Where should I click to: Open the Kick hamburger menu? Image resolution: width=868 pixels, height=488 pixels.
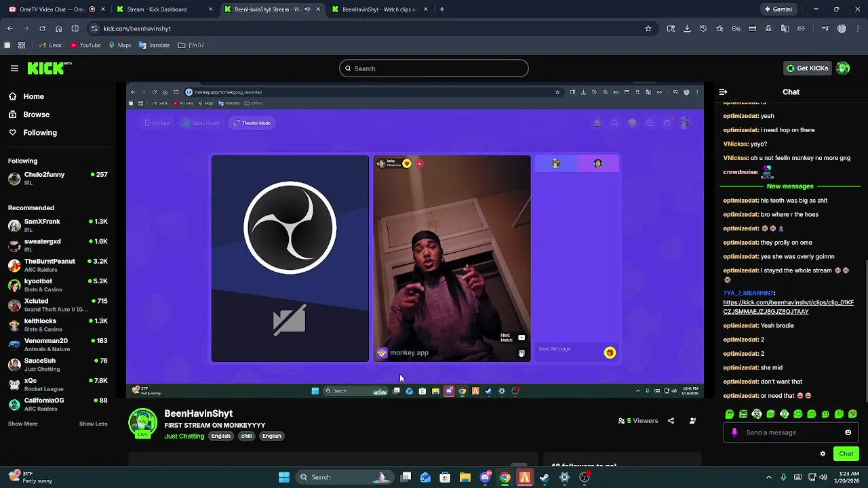point(14,68)
